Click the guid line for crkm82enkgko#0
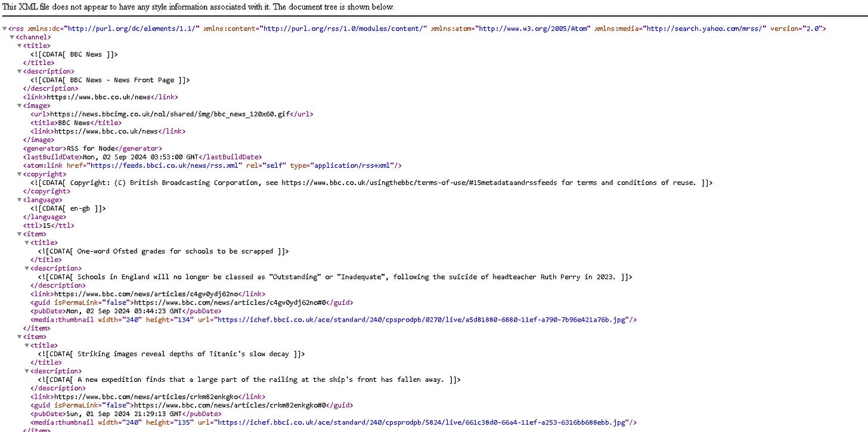Image resolution: width=868 pixels, height=432 pixels. coord(192,405)
